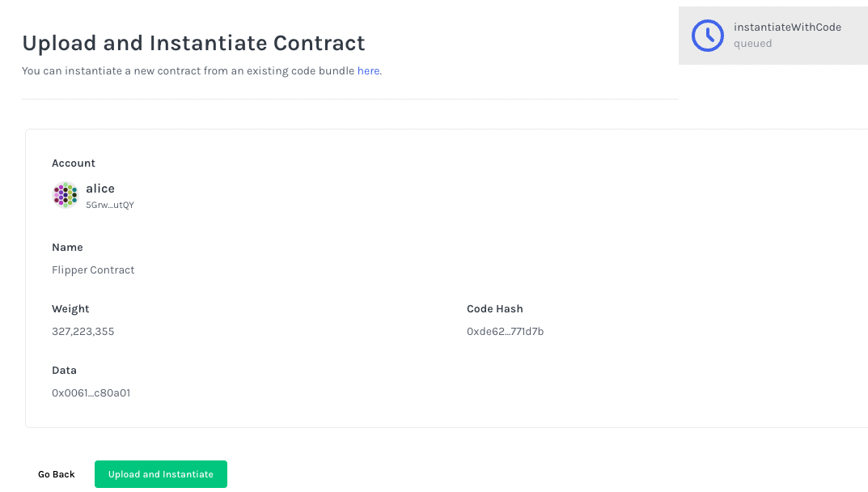The width and height of the screenshot is (868, 492).
Task: Click the weight value 327,223,355
Action: point(83,331)
